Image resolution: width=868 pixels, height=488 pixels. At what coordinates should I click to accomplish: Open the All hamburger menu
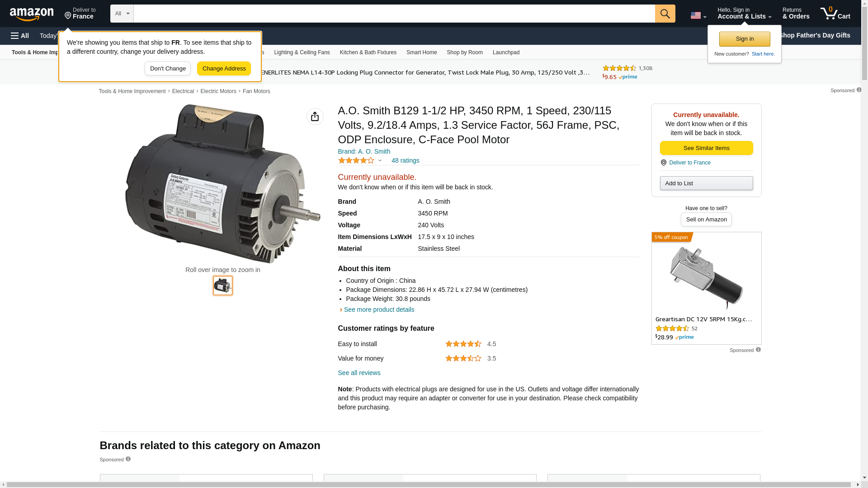tap(20, 36)
